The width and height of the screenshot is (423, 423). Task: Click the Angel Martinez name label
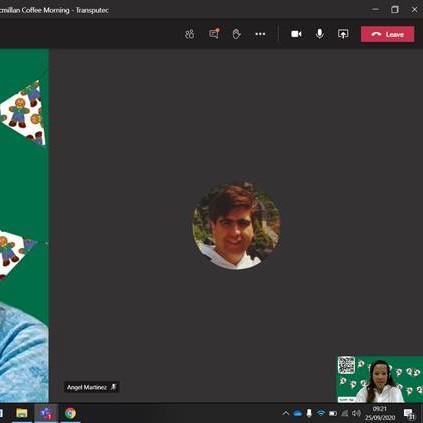(x=87, y=387)
